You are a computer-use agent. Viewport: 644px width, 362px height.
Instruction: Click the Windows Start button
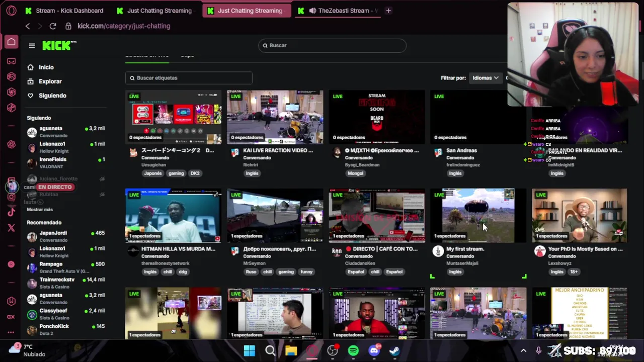250,350
